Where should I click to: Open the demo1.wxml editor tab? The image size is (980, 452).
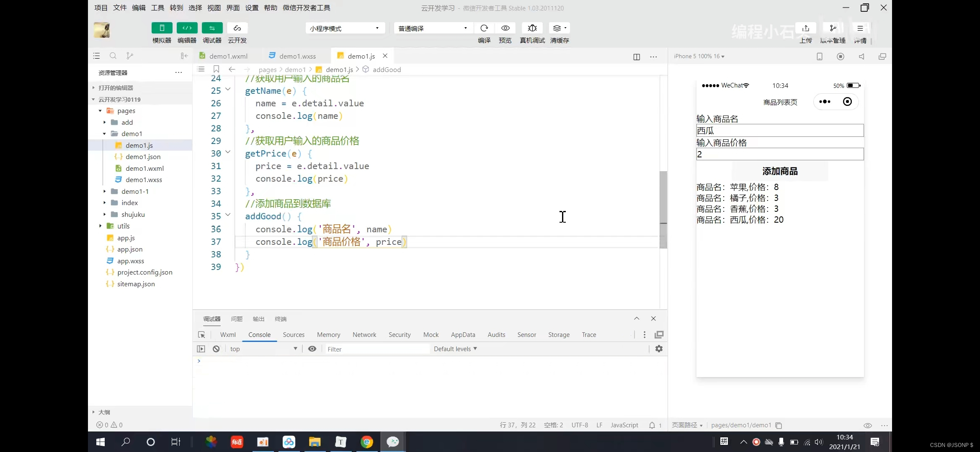(x=228, y=56)
